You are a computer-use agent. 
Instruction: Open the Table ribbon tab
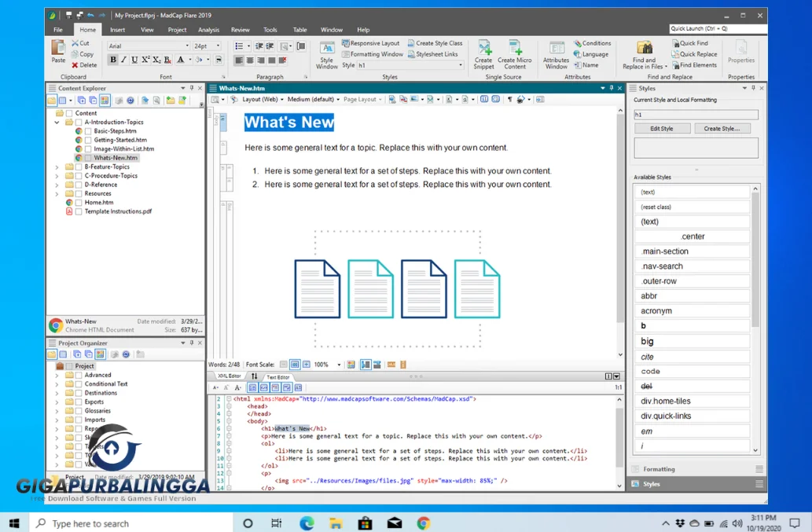tap(299, 30)
